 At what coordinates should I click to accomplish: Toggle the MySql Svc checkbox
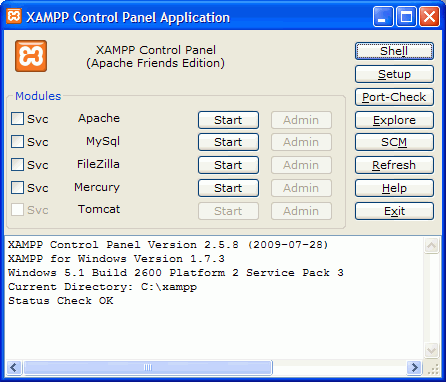click(17, 141)
